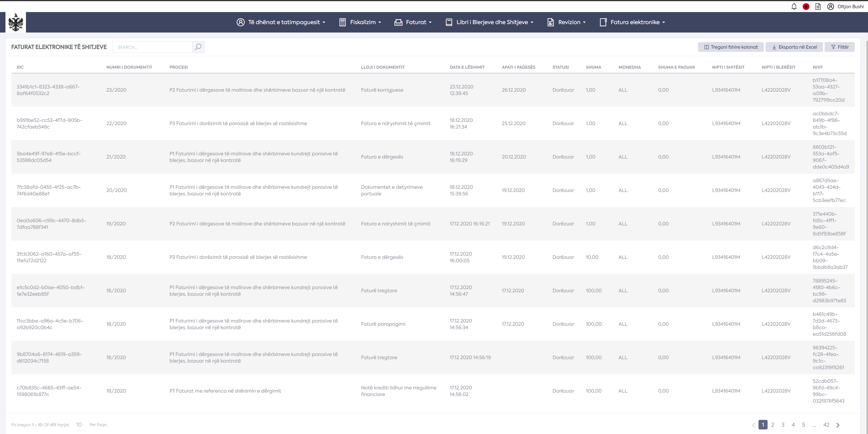
Task: Jump to last page 42
Action: point(826,425)
